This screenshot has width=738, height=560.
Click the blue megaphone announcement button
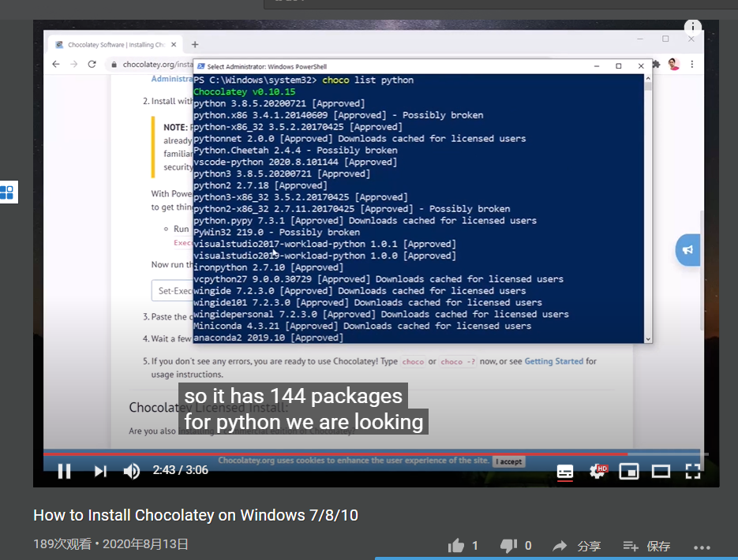coord(687,250)
